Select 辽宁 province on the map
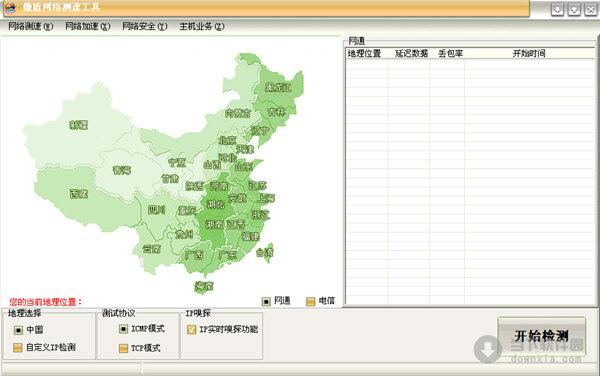600x376 pixels. [x=260, y=131]
